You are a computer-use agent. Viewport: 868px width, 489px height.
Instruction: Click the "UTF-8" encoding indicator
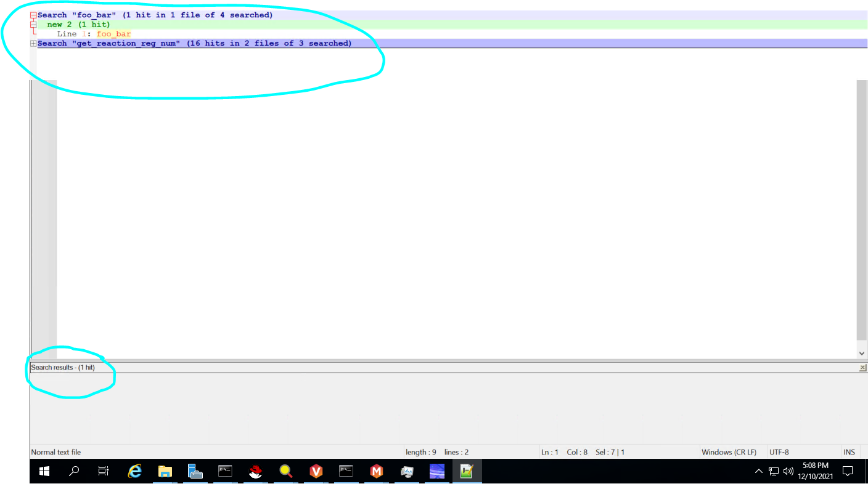coord(779,452)
